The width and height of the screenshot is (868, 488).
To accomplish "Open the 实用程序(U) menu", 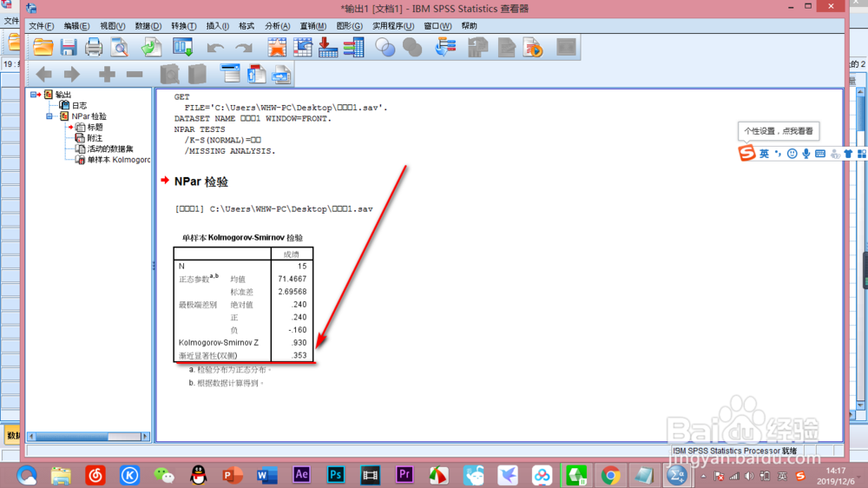I will click(x=393, y=26).
